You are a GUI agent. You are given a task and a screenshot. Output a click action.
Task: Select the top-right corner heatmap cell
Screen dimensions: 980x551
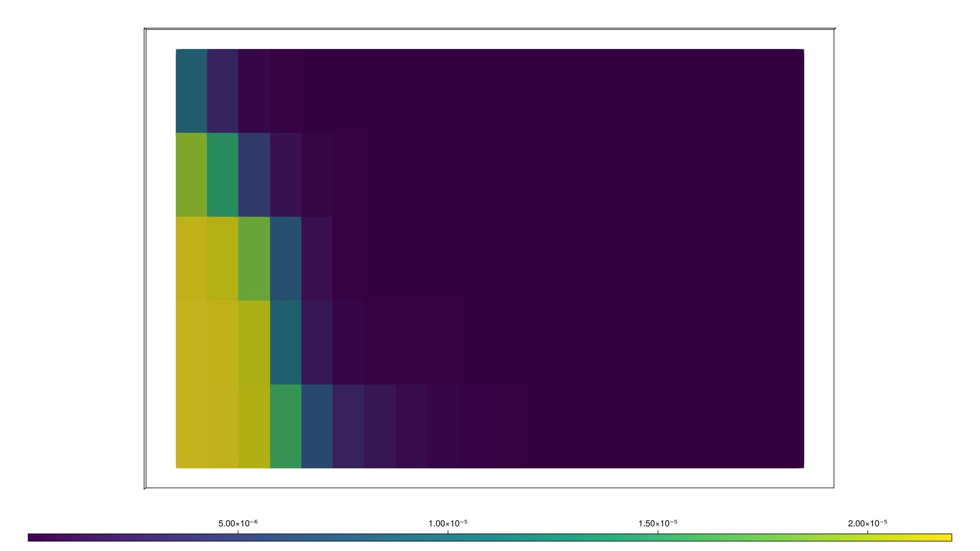tap(788, 91)
